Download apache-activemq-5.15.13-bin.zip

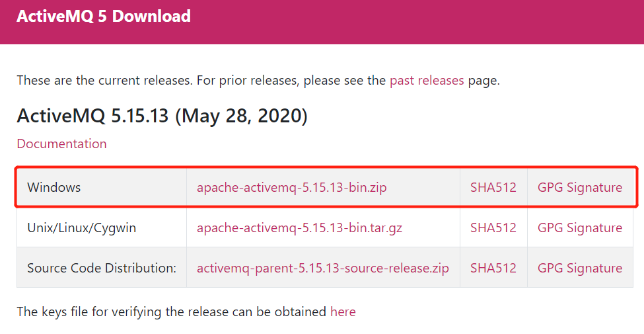291,187
